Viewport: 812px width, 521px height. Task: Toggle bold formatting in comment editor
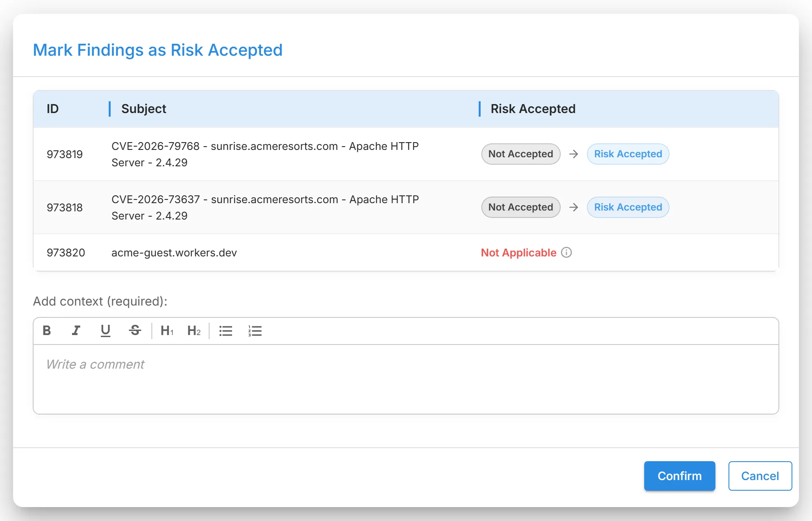(47, 331)
